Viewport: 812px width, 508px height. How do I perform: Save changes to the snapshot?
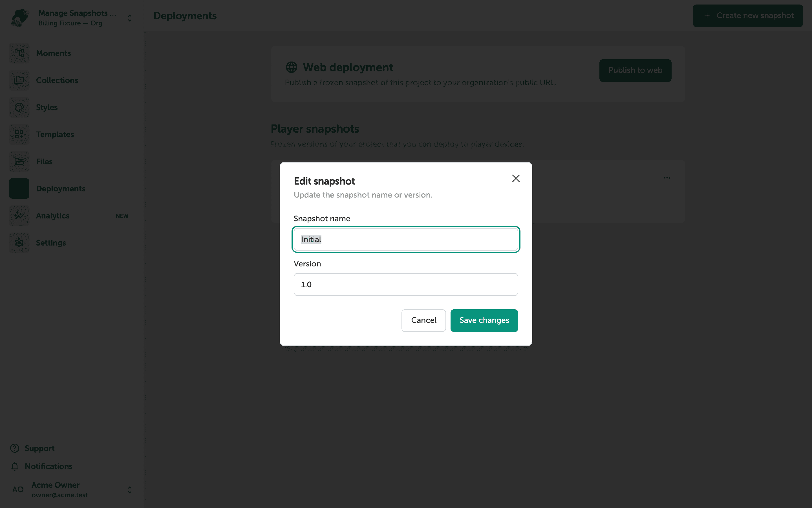(x=484, y=321)
